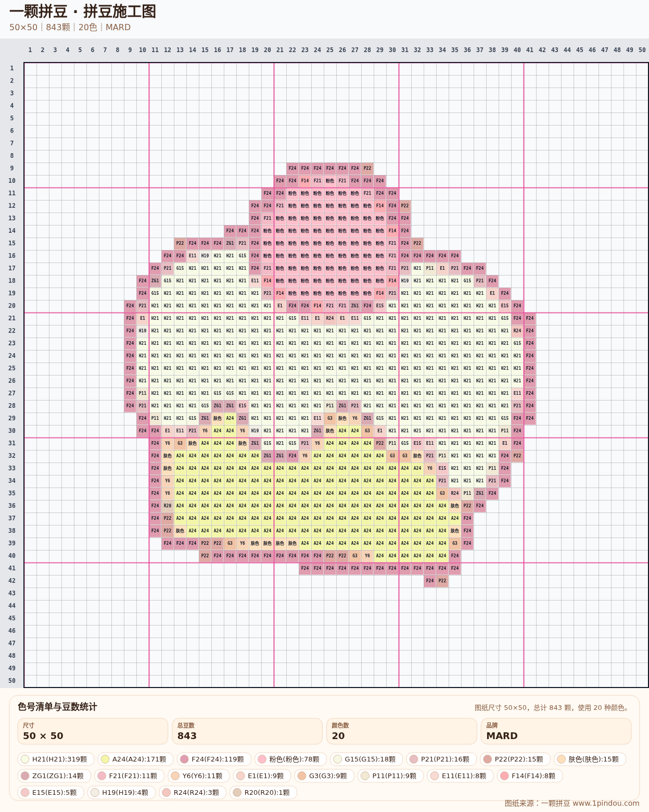Click row header number 50
Image resolution: width=649 pixels, height=812 pixels.
coord(12,681)
